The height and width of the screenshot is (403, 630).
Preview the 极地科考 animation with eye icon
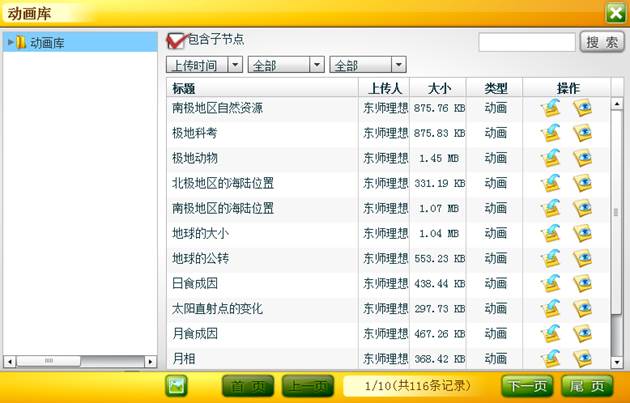point(582,133)
